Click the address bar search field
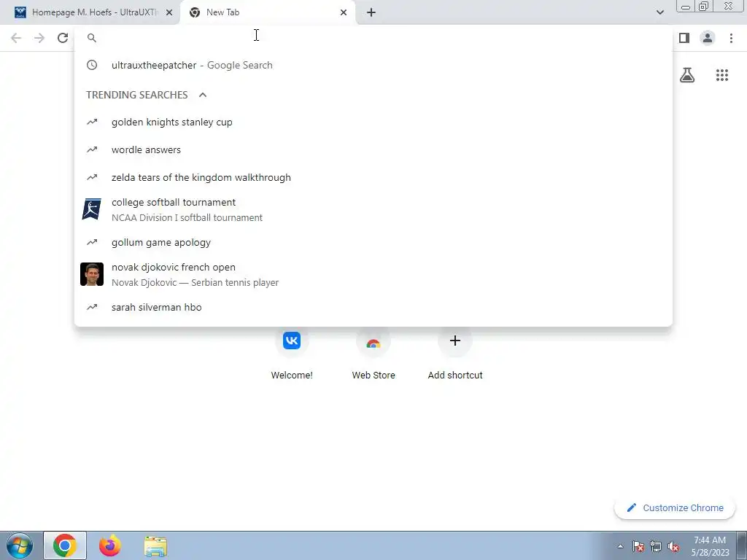The width and height of the screenshot is (747, 560). click(373, 38)
